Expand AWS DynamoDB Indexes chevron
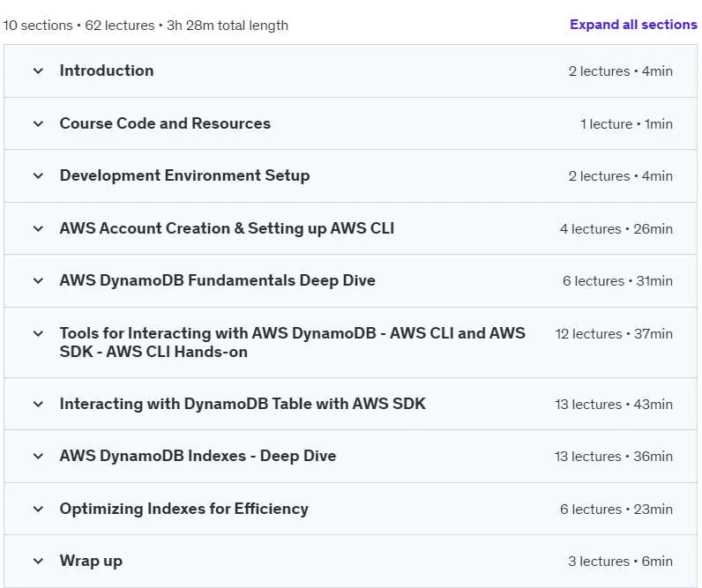 38,456
